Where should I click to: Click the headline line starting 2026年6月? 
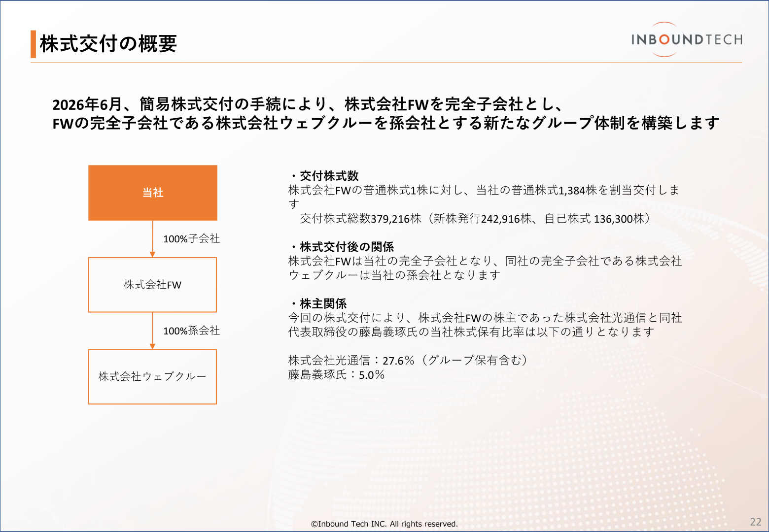pos(308,104)
